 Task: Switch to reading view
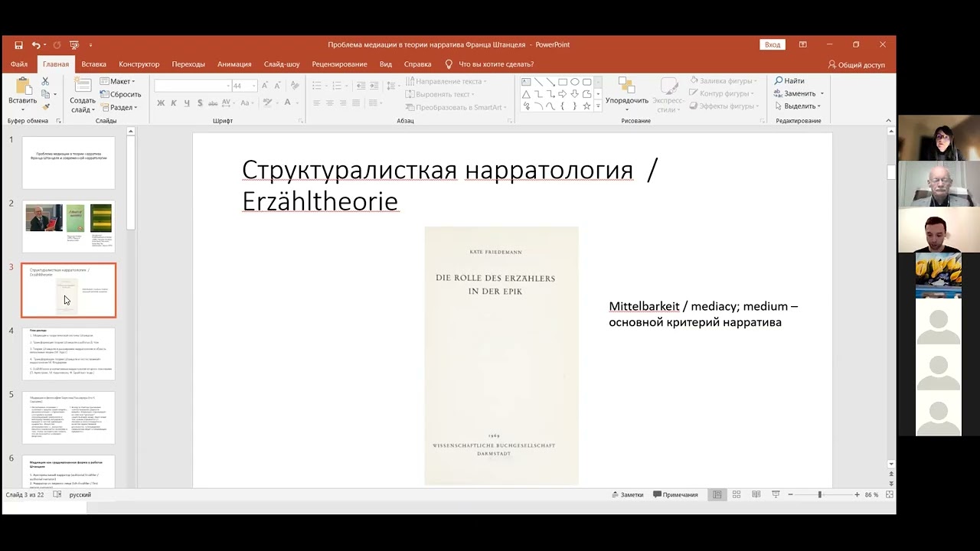click(756, 495)
